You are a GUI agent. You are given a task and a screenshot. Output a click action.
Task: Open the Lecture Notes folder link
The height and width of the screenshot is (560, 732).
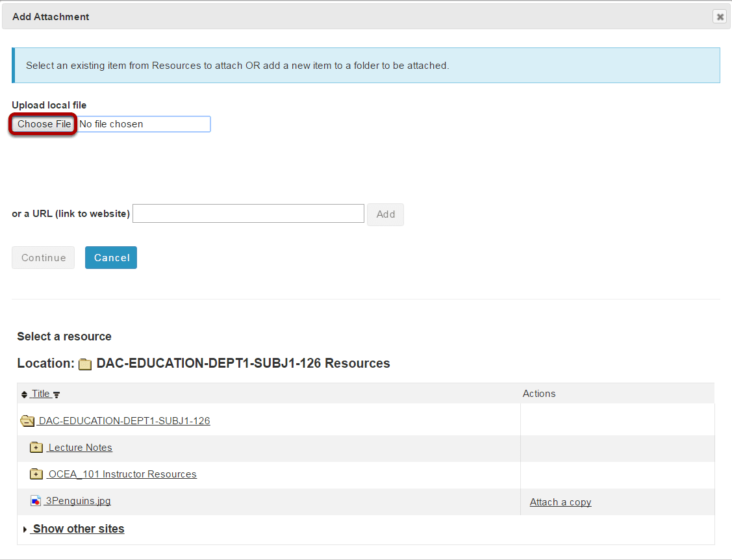tap(80, 448)
